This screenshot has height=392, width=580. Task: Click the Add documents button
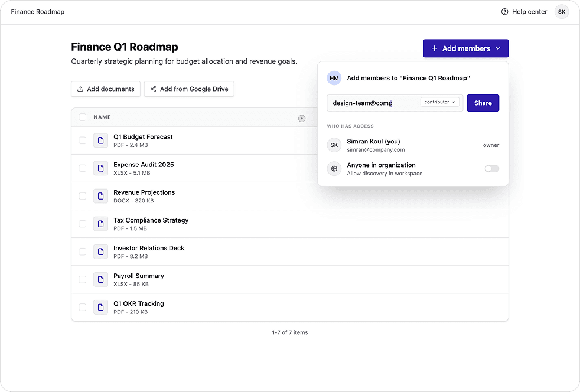[106, 89]
